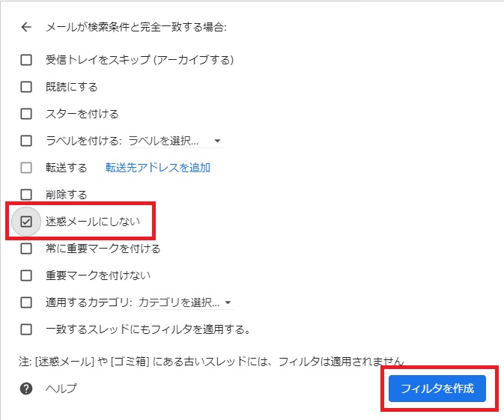Expand the カテゴリを選択 dropdown
The width and height of the screenshot is (504, 420).
tap(186, 302)
